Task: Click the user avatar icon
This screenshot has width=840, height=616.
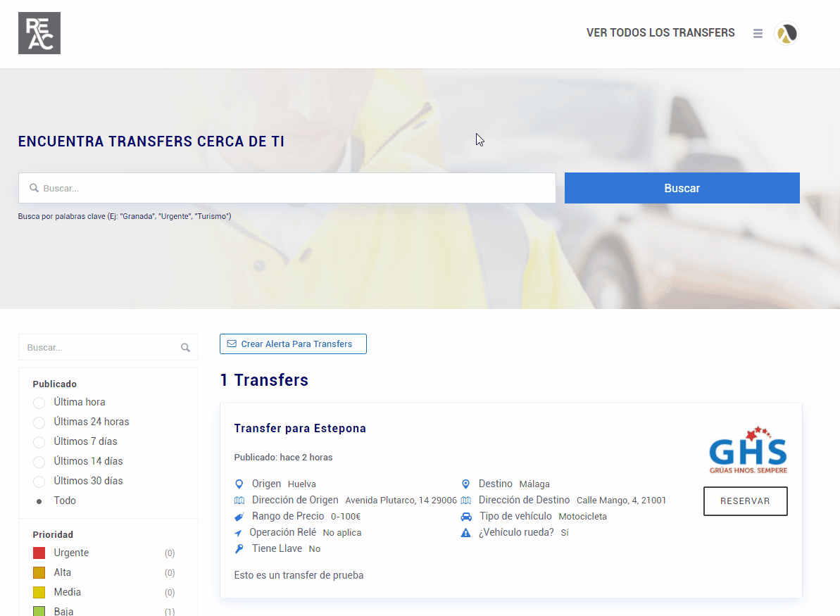Action: point(786,33)
